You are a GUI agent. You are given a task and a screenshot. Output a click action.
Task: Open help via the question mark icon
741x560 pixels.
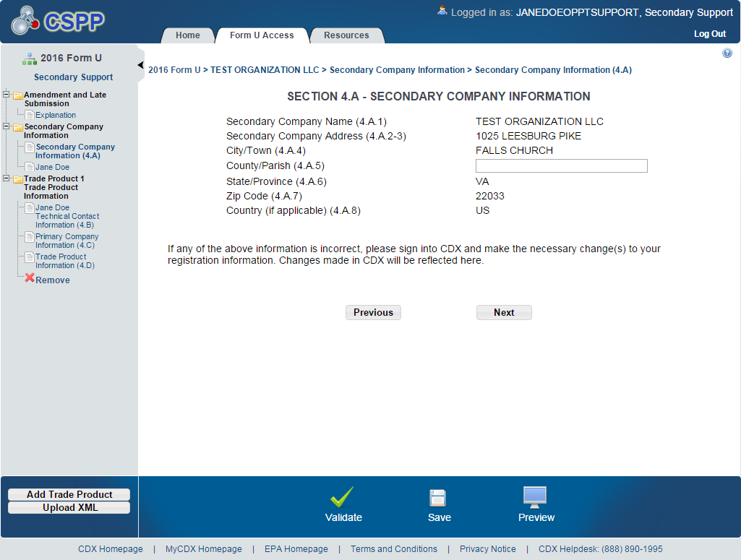727,53
